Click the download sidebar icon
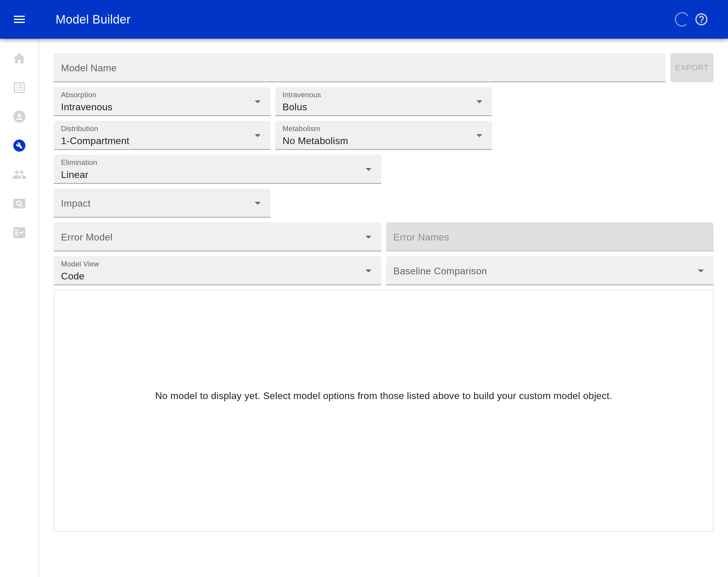Image resolution: width=728 pixels, height=577 pixels. [x=19, y=117]
